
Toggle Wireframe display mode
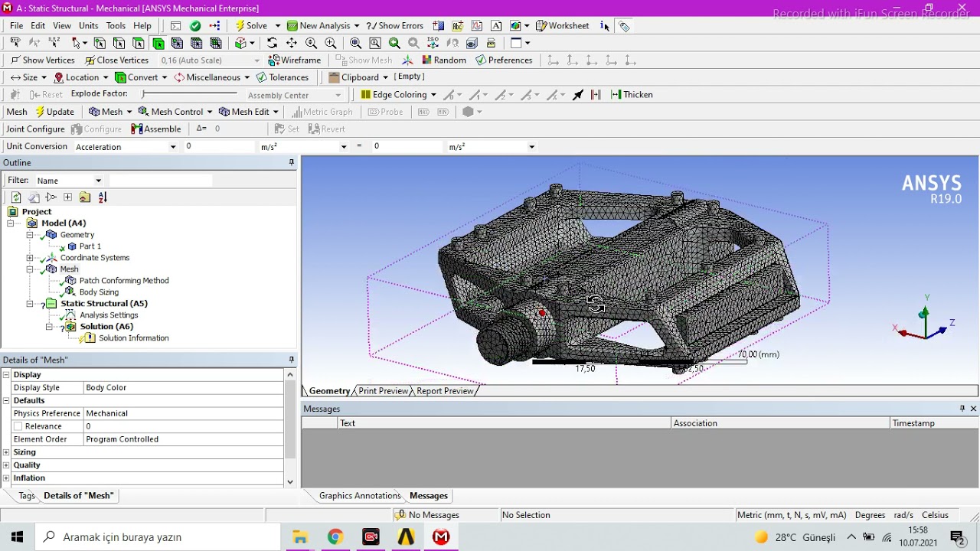(295, 60)
